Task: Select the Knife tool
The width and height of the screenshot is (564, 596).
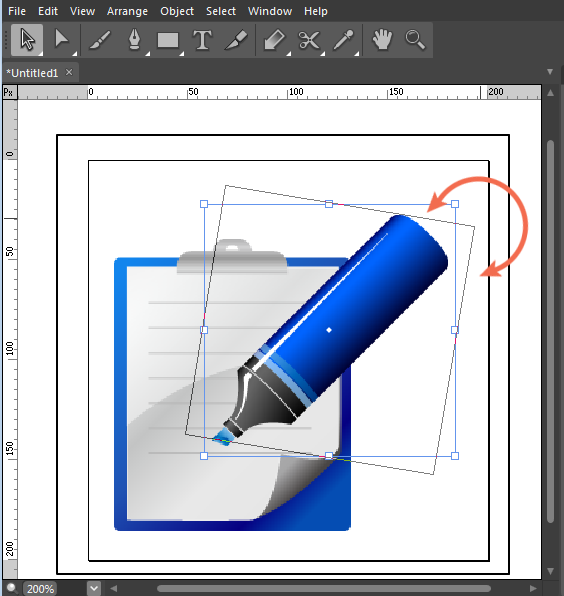Action: [236, 40]
